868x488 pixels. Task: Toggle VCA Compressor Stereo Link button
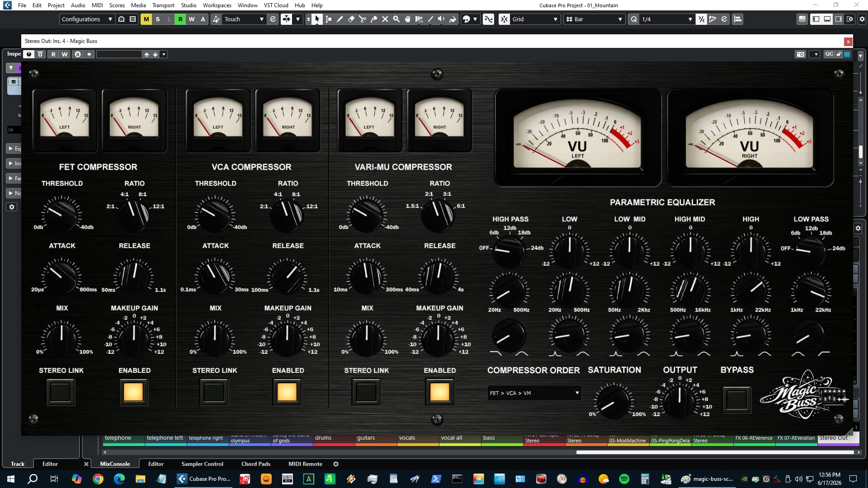(x=214, y=392)
